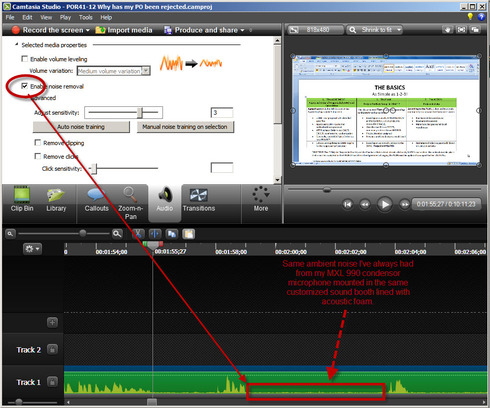Open the Transitions tab

(199, 199)
